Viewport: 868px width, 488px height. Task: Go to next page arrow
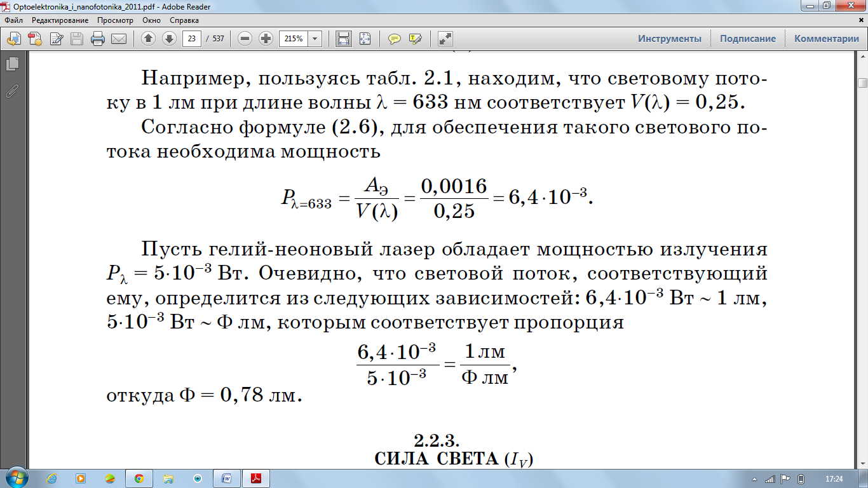(x=169, y=39)
